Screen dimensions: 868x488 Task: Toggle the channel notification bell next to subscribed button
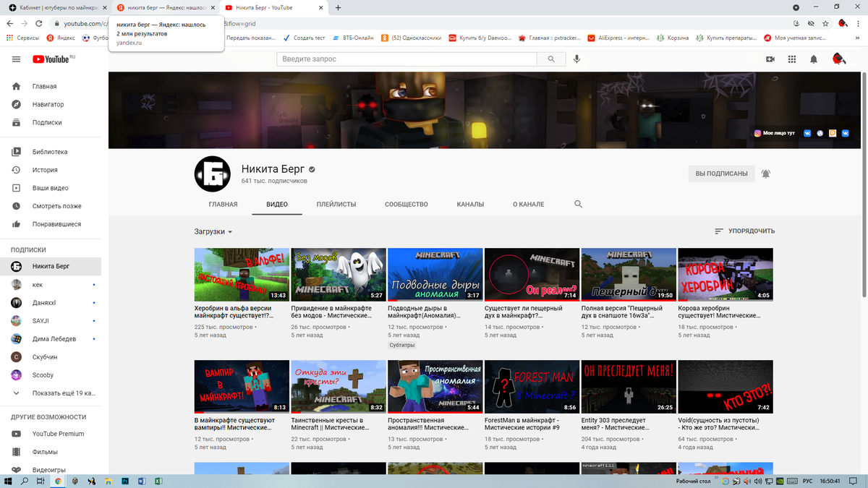pyautogui.click(x=765, y=174)
